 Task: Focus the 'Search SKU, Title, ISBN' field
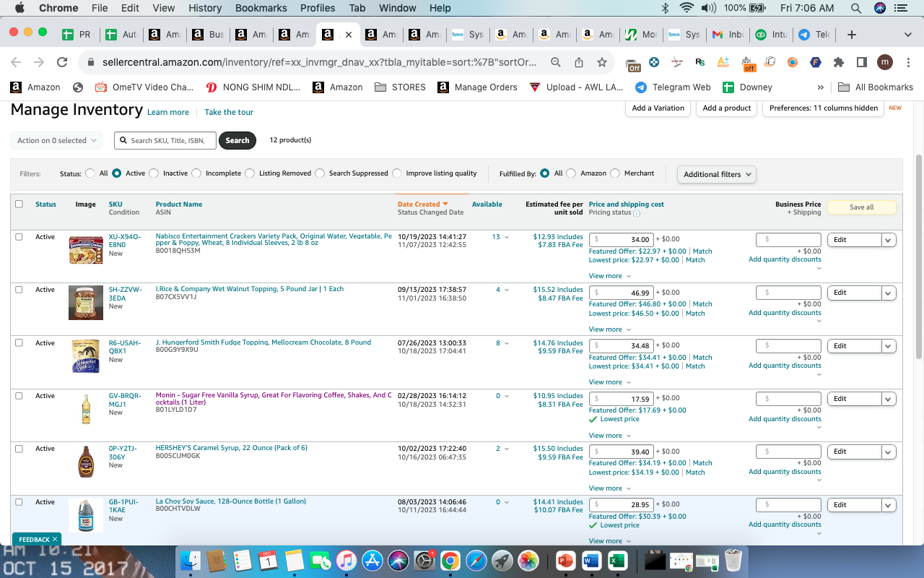point(165,140)
